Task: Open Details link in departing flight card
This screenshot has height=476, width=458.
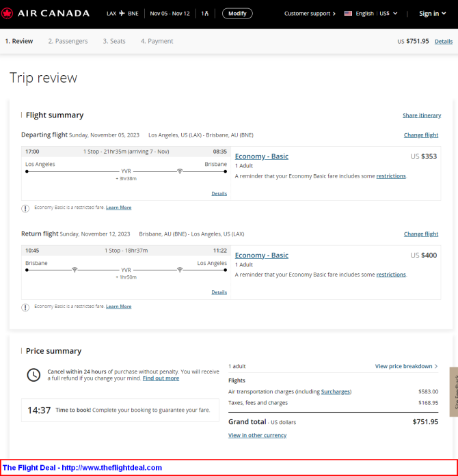Action: pos(219,193)
